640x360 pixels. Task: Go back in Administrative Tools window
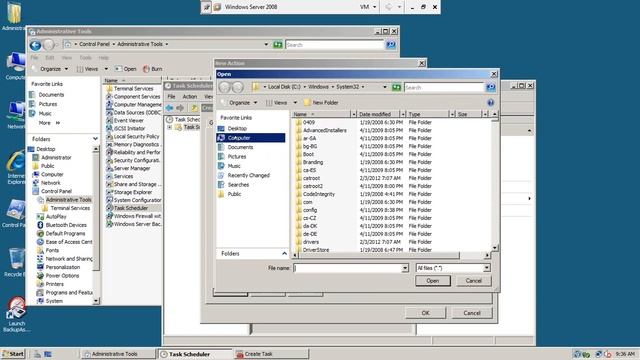[x=36, y=45]
